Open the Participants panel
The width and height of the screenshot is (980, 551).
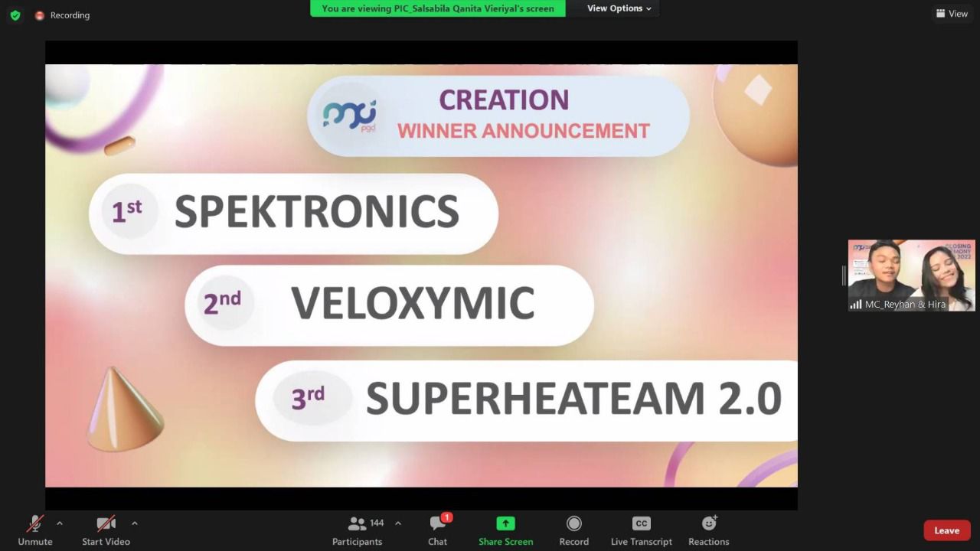point(357,530)
